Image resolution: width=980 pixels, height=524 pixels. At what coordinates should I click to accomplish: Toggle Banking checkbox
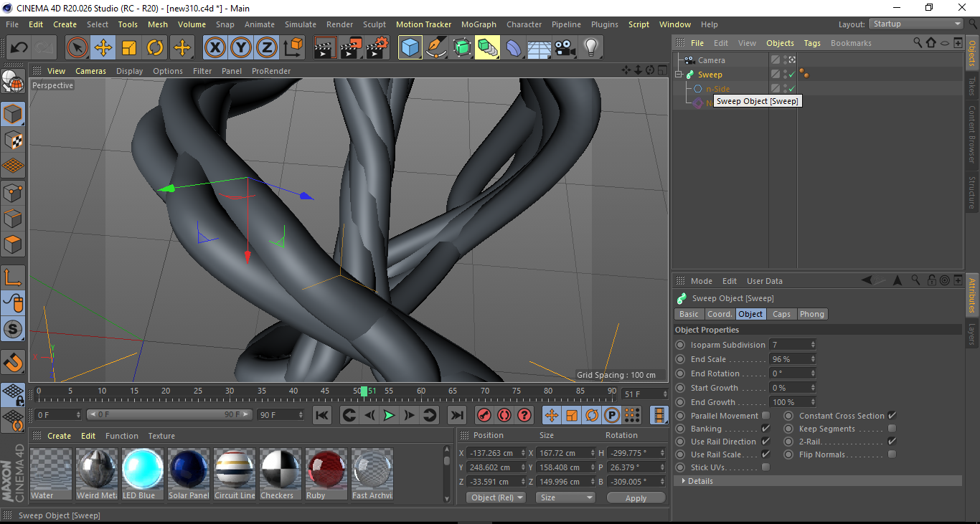[x=765, y=429]
